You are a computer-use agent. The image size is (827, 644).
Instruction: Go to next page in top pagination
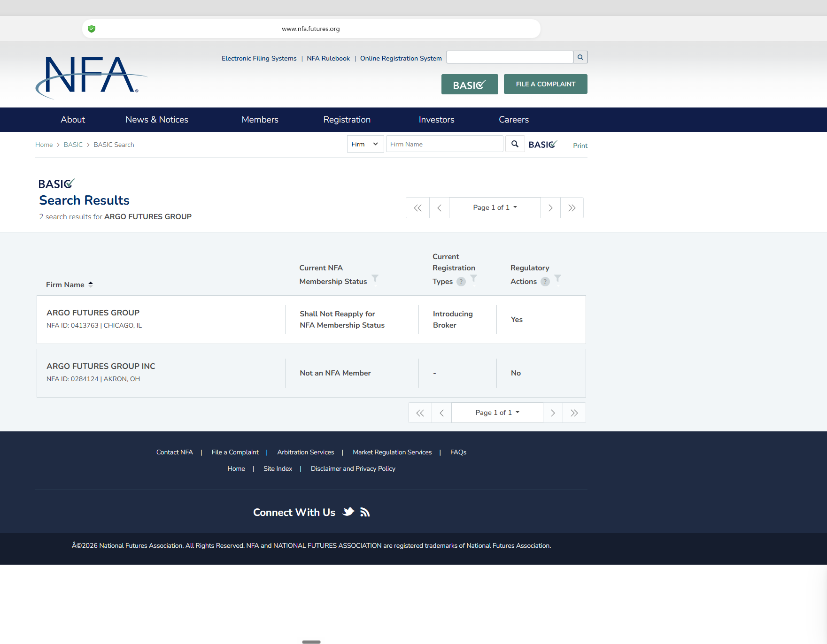pos(550,208)
